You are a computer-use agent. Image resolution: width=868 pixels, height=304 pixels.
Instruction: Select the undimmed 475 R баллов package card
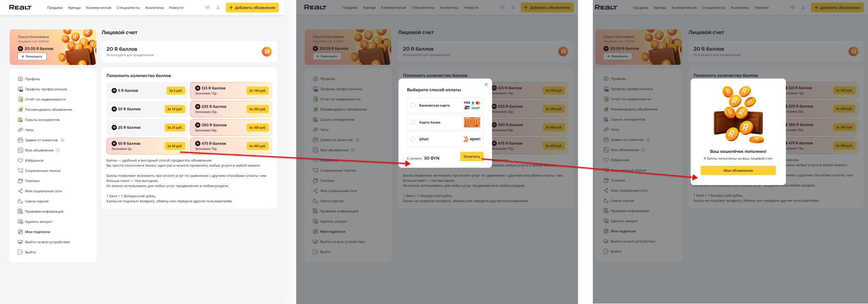[231, 146]
